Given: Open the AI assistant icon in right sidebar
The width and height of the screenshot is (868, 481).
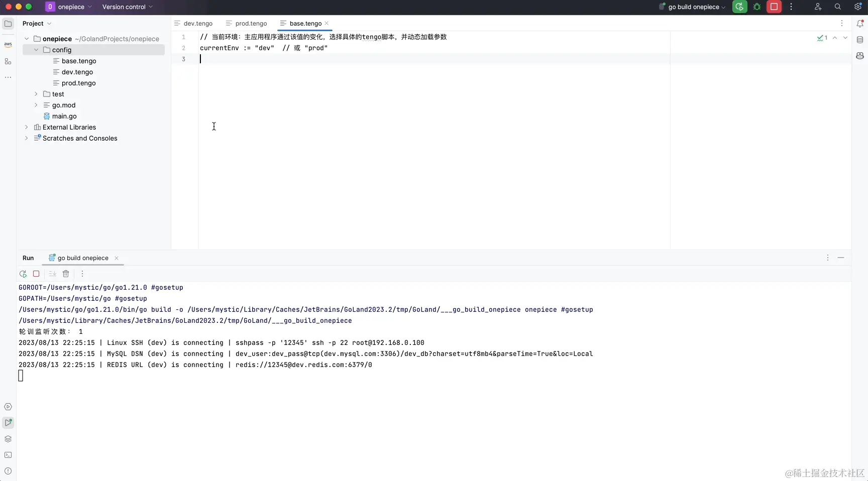Looking at the screenshot, I should pos(860,56).
